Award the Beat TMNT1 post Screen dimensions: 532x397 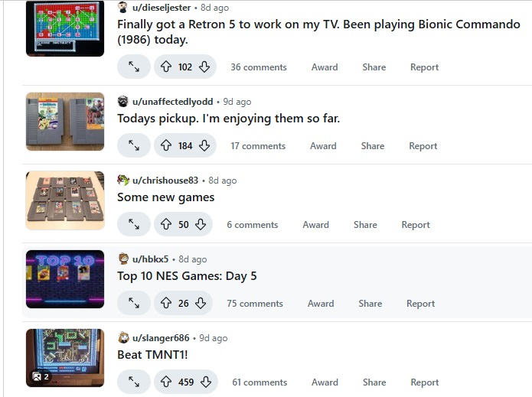click(325, 382)
